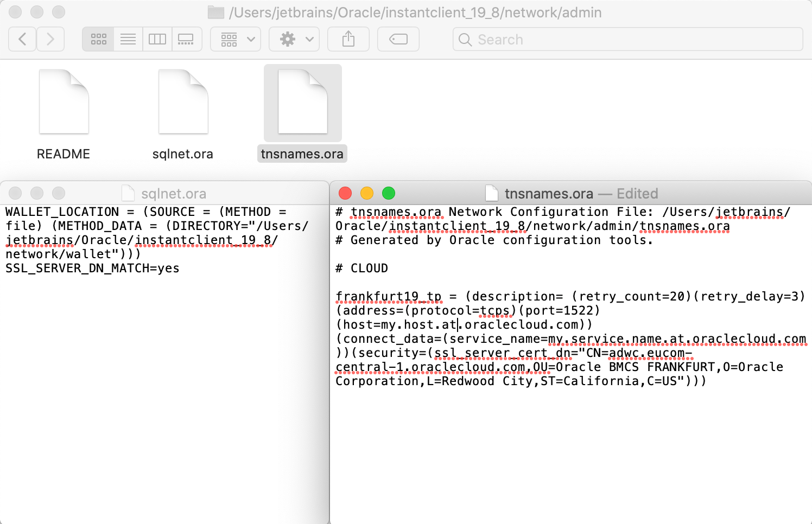The height and width of the screenshot is (524, 812).
Task: Click the Tags icon in the toolbar
Action: 398,39
